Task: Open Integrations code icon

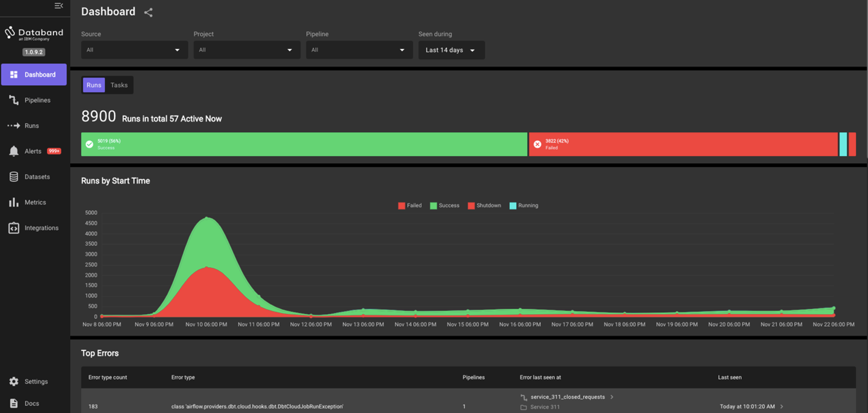Action: coord(14,228)
